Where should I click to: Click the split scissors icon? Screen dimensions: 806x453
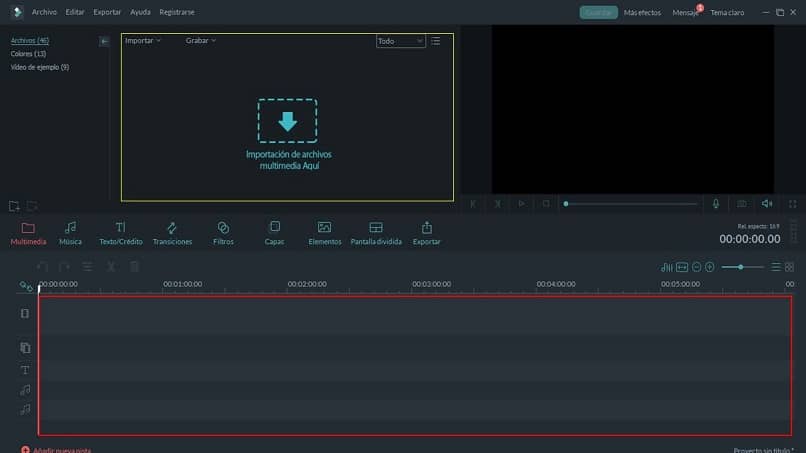tap(111, 266)
